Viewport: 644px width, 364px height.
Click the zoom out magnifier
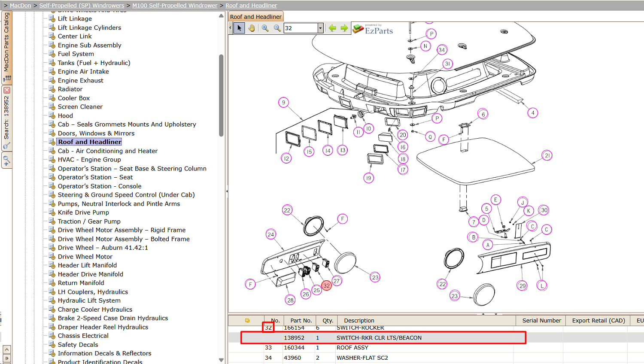click(277, 28)
